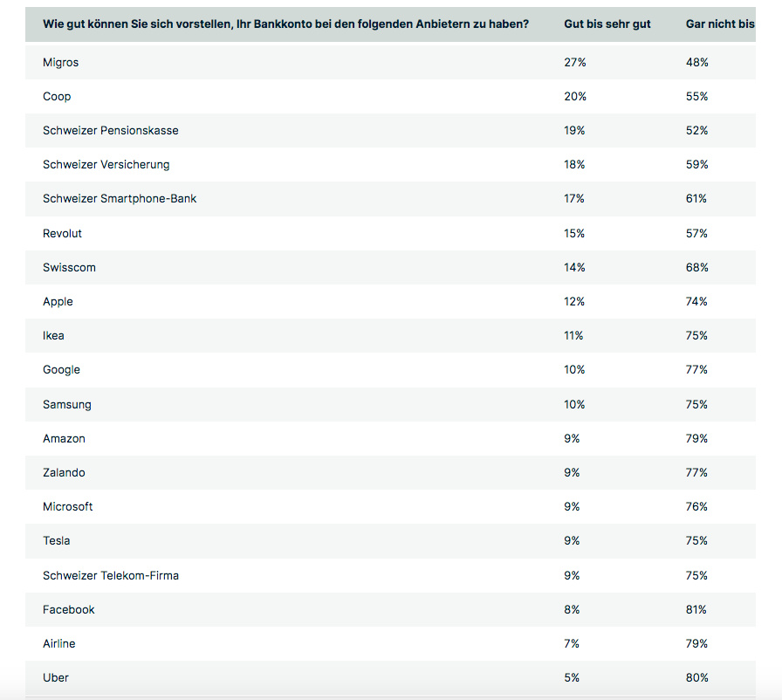Click the Revolut row label

point(62,234)
